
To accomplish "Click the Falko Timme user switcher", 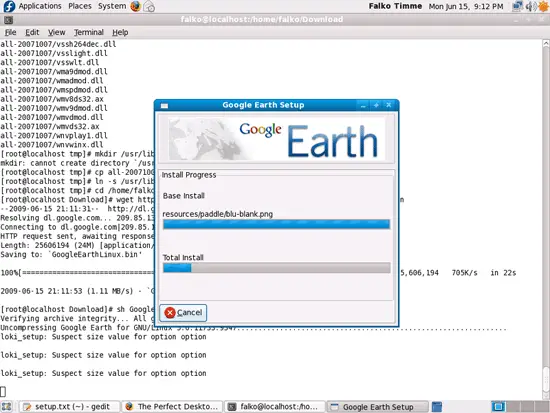I will (x=395, y=6).
